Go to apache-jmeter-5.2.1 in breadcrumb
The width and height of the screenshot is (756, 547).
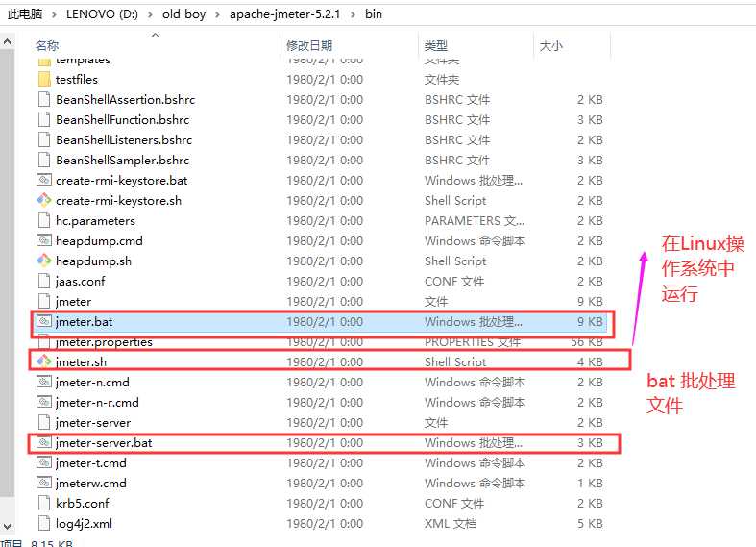point(284,14)
